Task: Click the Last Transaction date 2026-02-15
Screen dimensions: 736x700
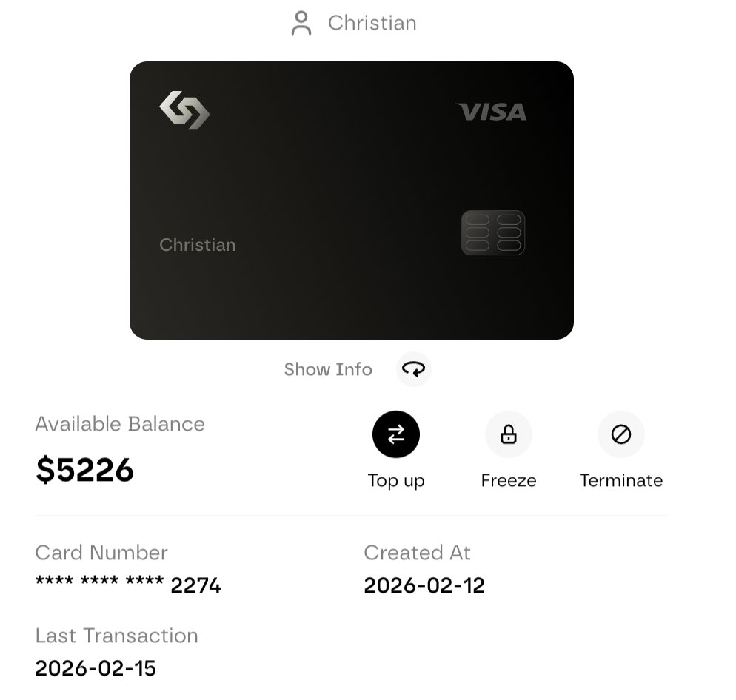Action: point(96,668)
